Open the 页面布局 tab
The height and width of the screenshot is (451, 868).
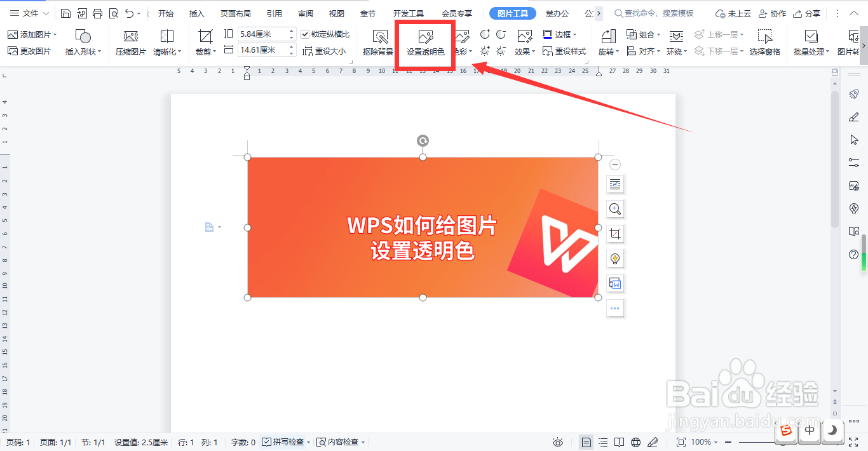(x=236, y=13)
